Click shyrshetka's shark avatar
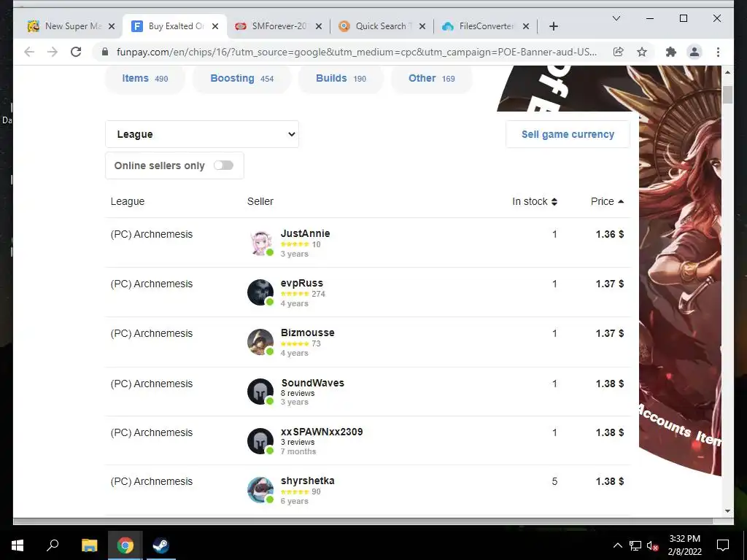This screenshot has width=747, height=560. click(x=260, y=490)
